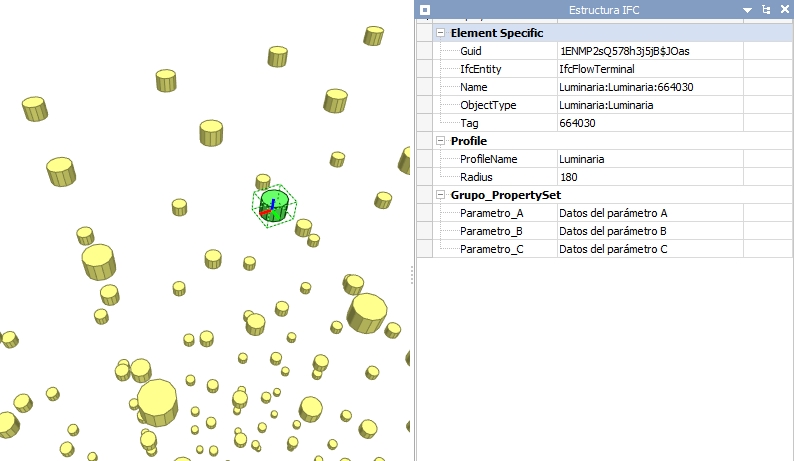Select the Parametro_C property label

tap(491, 249)
